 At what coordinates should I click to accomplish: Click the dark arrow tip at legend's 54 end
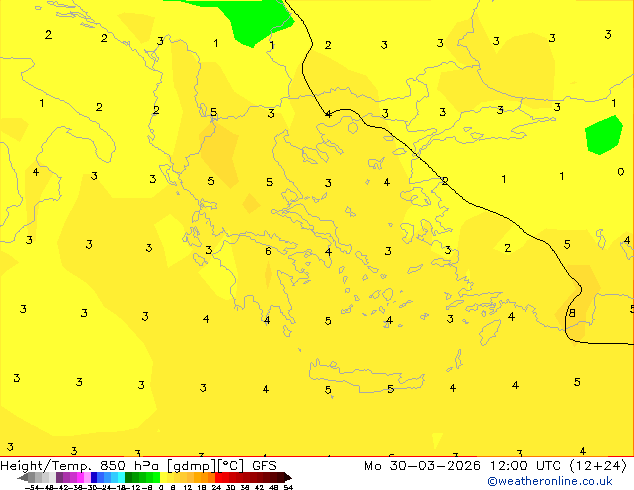288,477
